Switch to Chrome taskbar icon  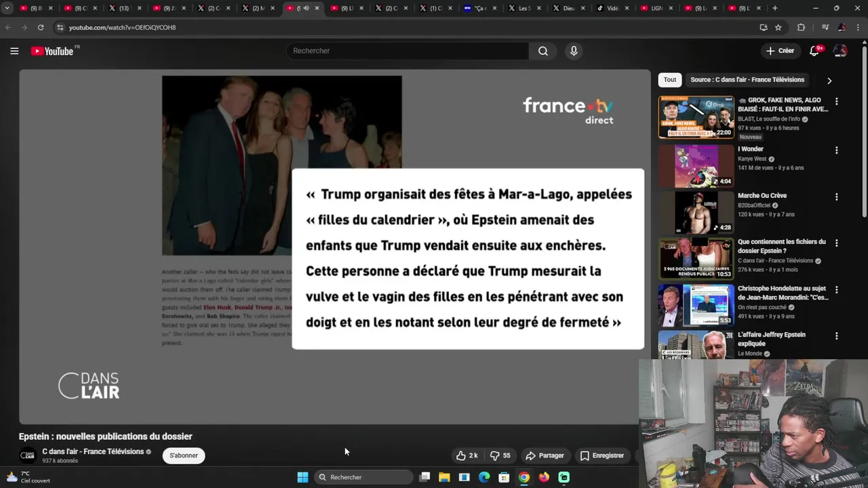524,477
